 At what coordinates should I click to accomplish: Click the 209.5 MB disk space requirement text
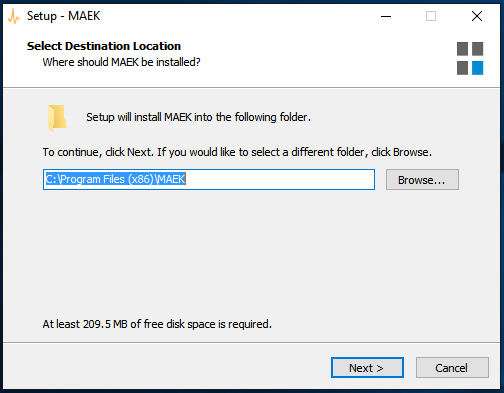(x=157, y=324)
